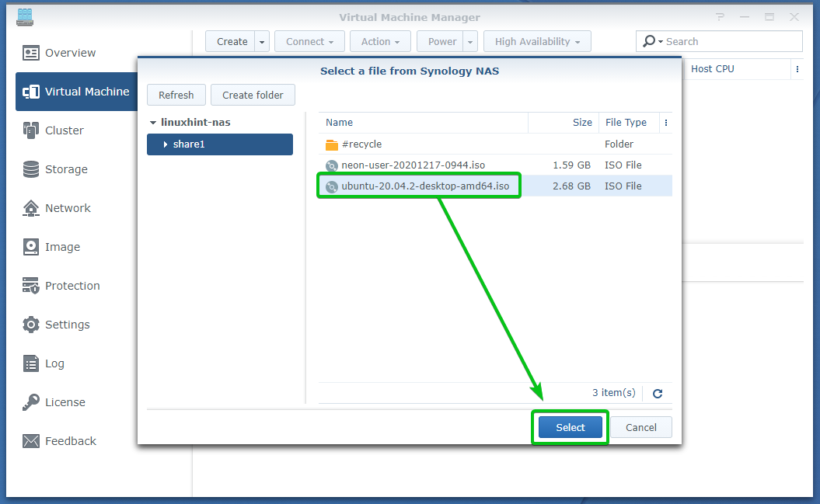Screen dimensions: 820x504
Task: Click the Overview sidebar icon
Action: point(31,53)
